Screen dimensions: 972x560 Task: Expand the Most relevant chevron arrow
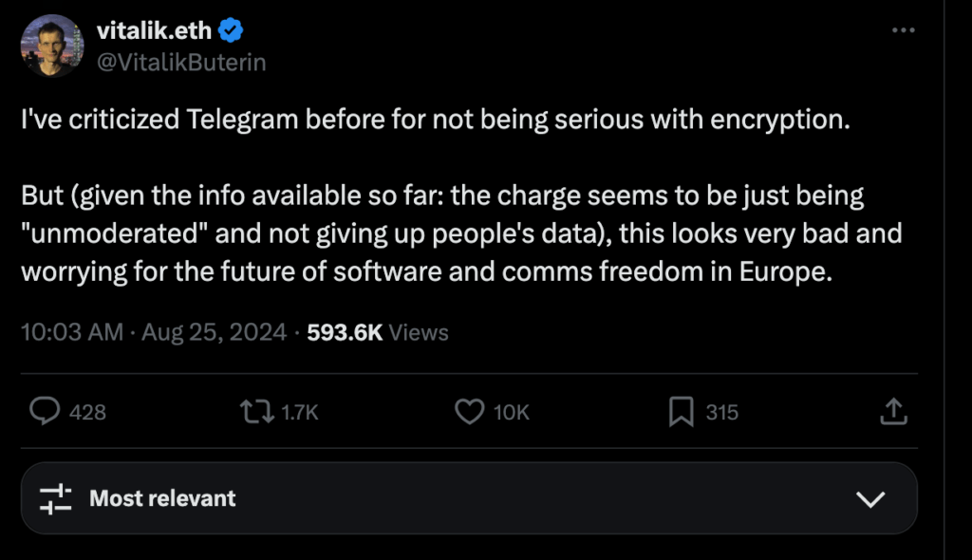(x=870, y=498)
